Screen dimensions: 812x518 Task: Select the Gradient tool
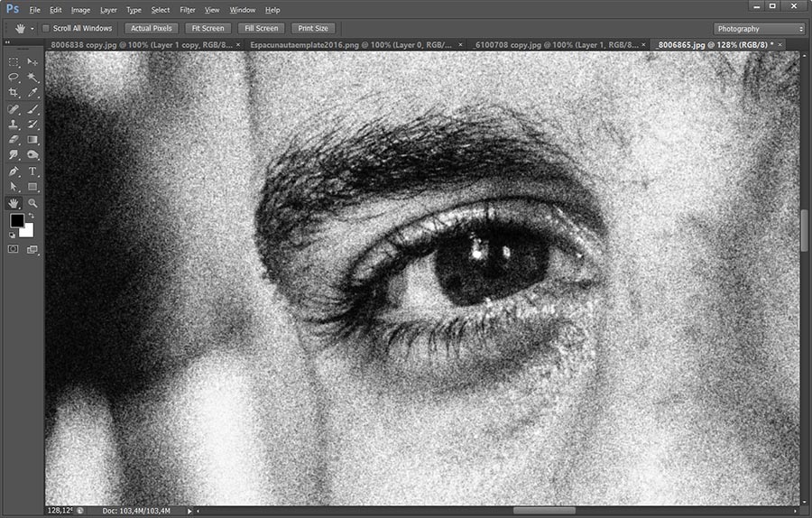click(32, 139)
